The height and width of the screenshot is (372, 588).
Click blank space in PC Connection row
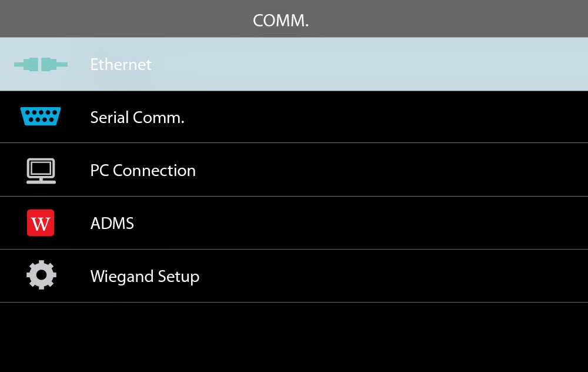[382, 171]
